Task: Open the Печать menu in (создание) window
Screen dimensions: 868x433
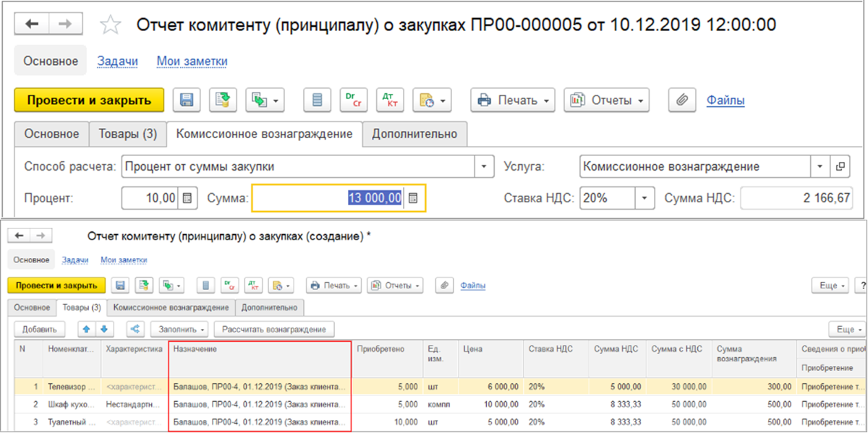Action: click(333, 286)
